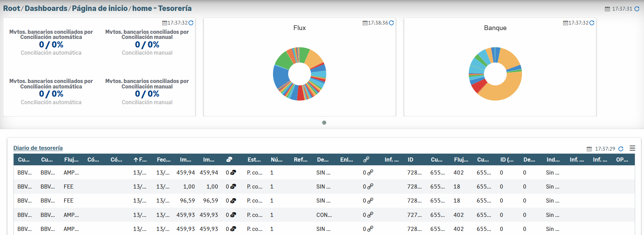The height and width of the screenshot is (235, 644).
Task: Click the link column header icon
Action: pos(366,160)
